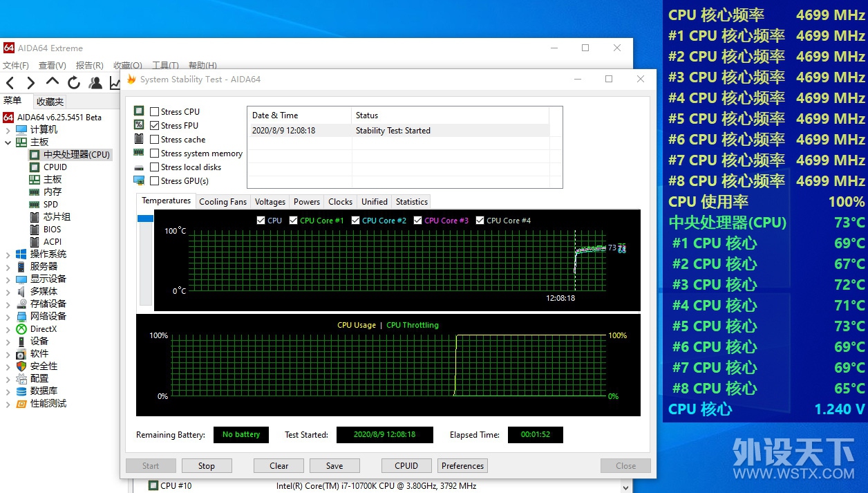Viewport: 868px width, 493px height.
Task: Select the 网络设备 network icon in tree
Action: click(x=21, y=316)
